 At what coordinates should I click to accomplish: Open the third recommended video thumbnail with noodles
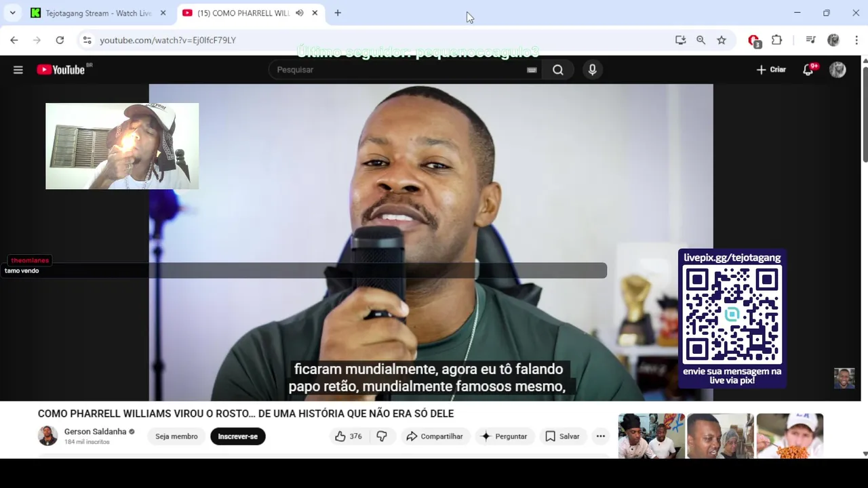tap(790, 436)
